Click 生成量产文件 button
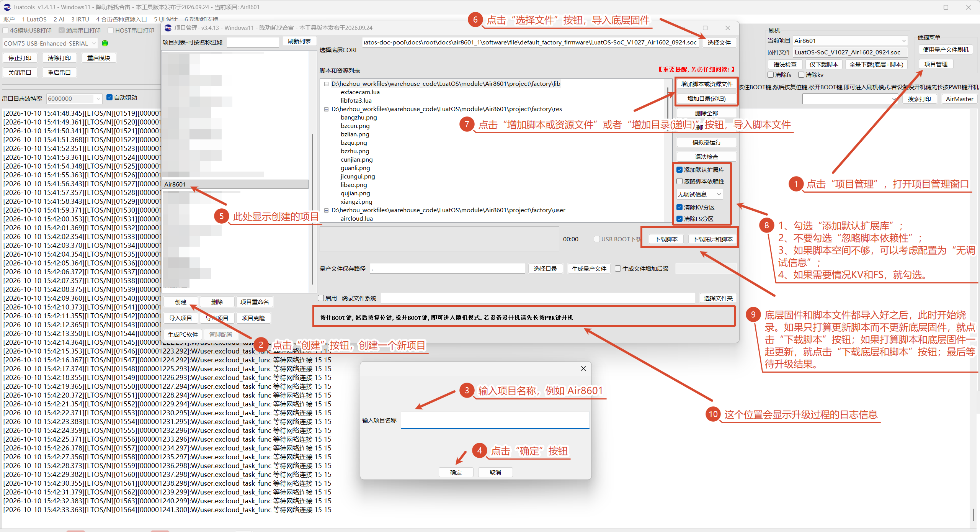Screen dimensions: 980x532 589,268
